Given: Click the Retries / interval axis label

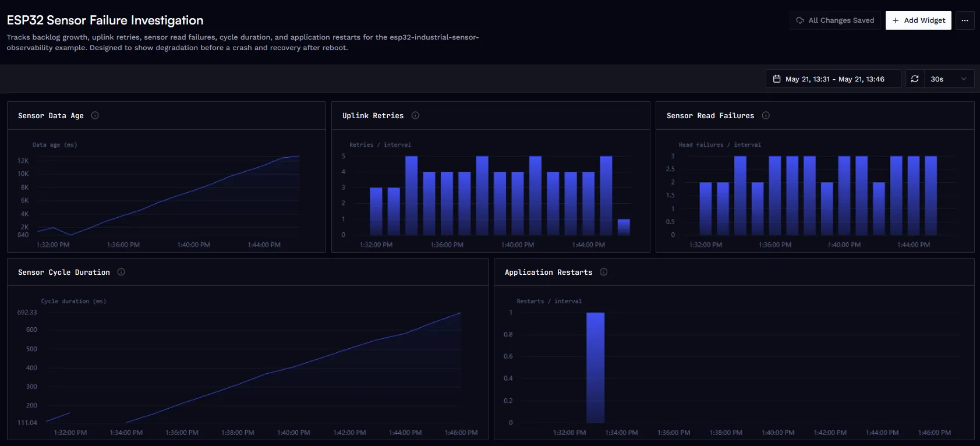Looking at the screenshot, I should [x=380, y=145].
